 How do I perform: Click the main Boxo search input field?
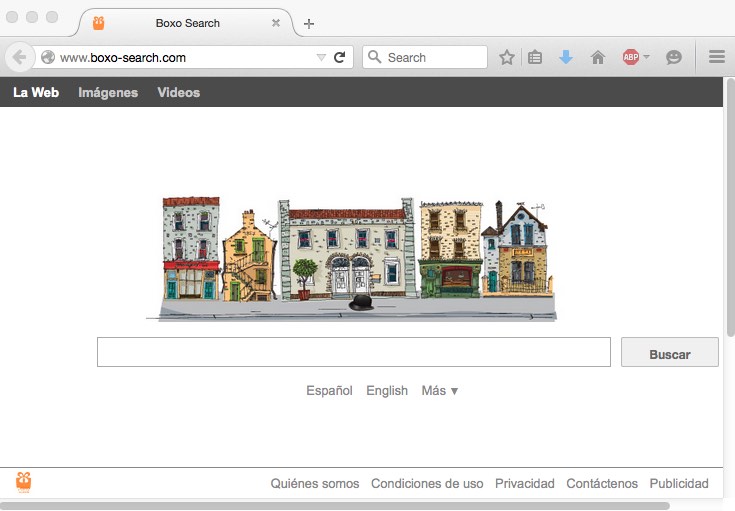pyautogui.click(x=353, y=353)
